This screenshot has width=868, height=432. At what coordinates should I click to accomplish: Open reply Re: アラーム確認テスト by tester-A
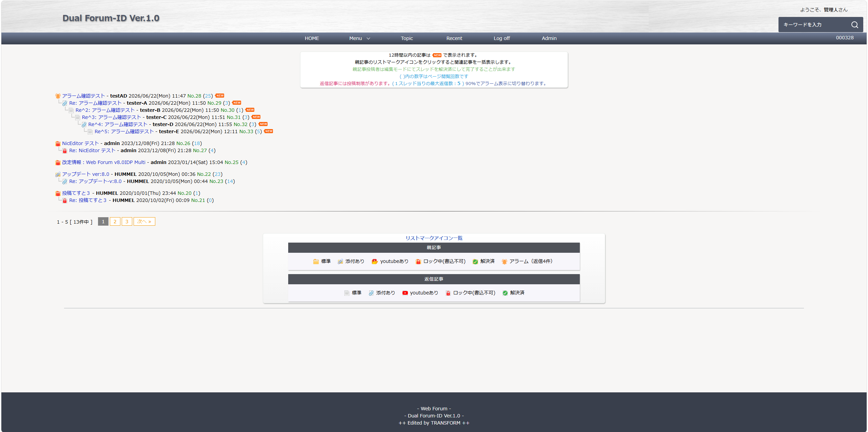[95, 103]
